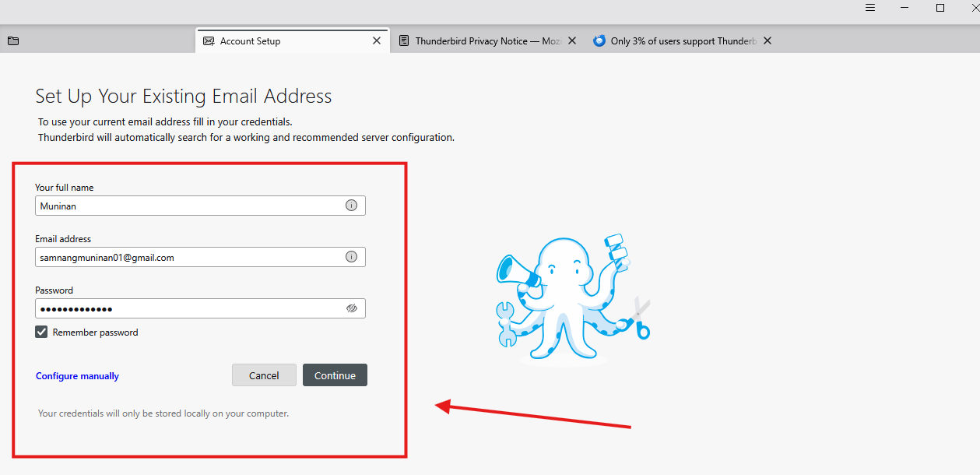Viewport: 980px width, 475px height.
Task: Switch to Only 3% of users support tab
Action: coord(683,41)
